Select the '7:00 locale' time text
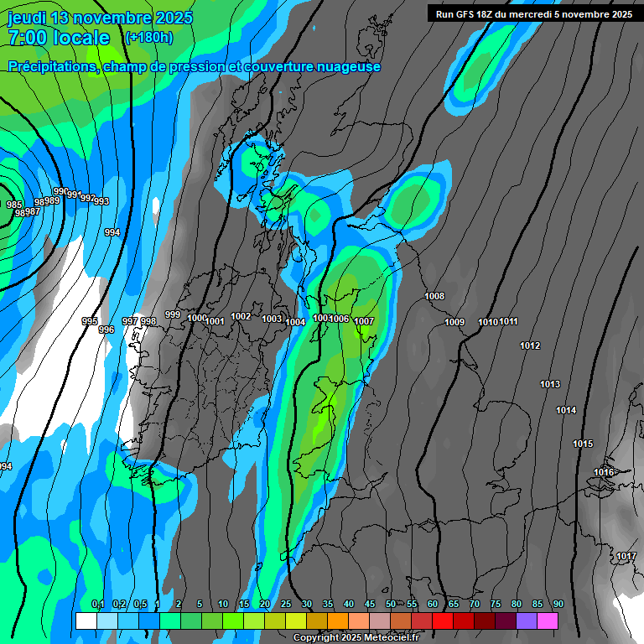The width and height of the screenshot is (644, 644). [x=59, y=38]
